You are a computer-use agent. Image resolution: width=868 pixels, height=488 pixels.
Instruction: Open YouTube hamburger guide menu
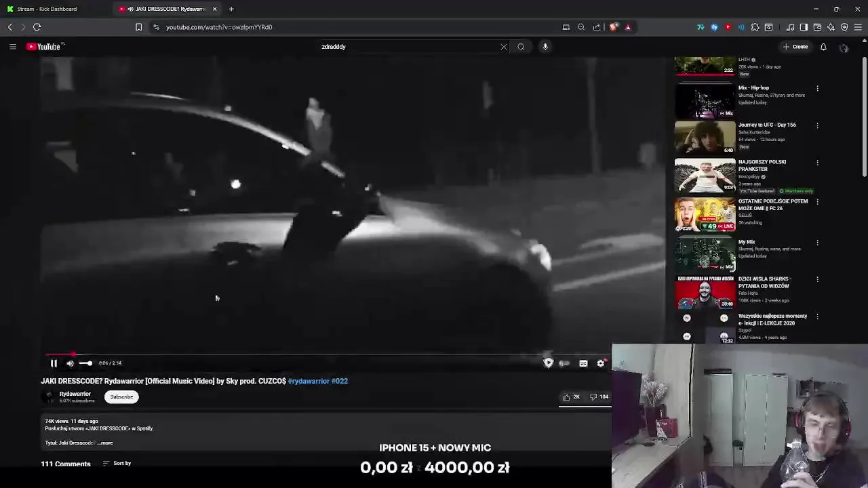click(x=13, y=47)
